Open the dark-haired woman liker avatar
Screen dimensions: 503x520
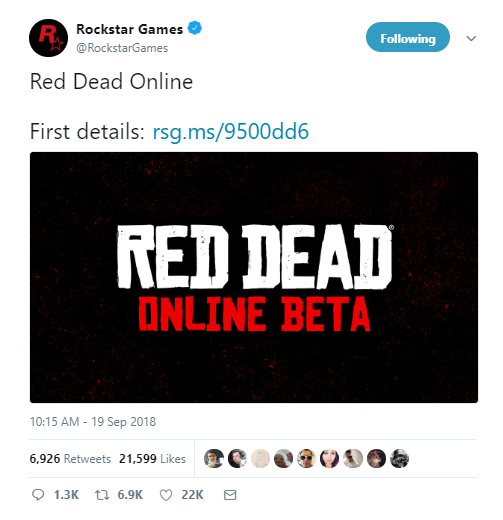(329, 458)
